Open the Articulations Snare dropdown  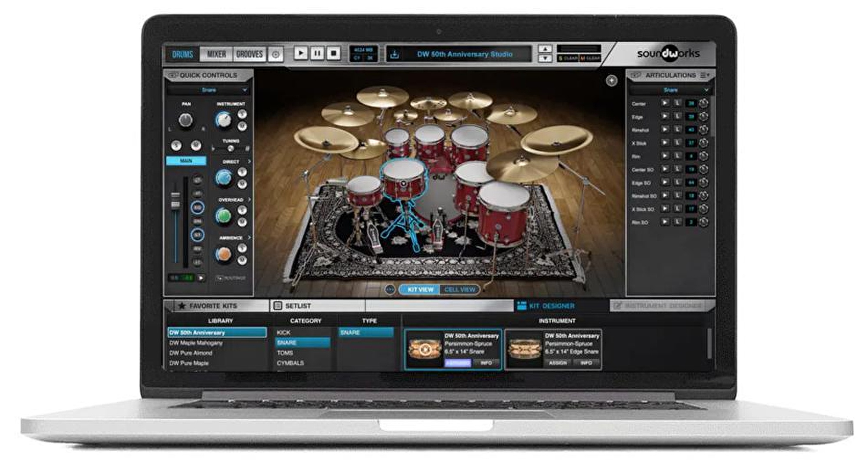tap(671, 90)
